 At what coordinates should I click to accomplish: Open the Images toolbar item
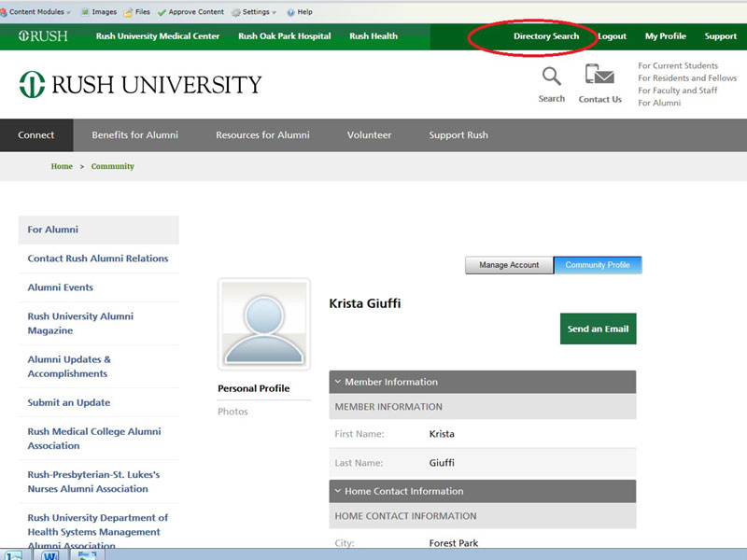pos(98,12)
